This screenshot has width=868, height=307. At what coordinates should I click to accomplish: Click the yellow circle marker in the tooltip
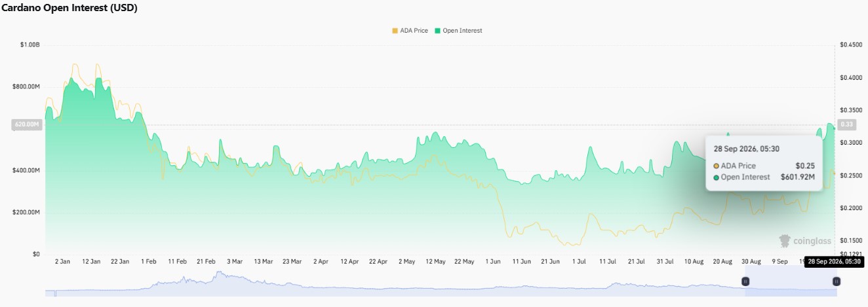716,166
